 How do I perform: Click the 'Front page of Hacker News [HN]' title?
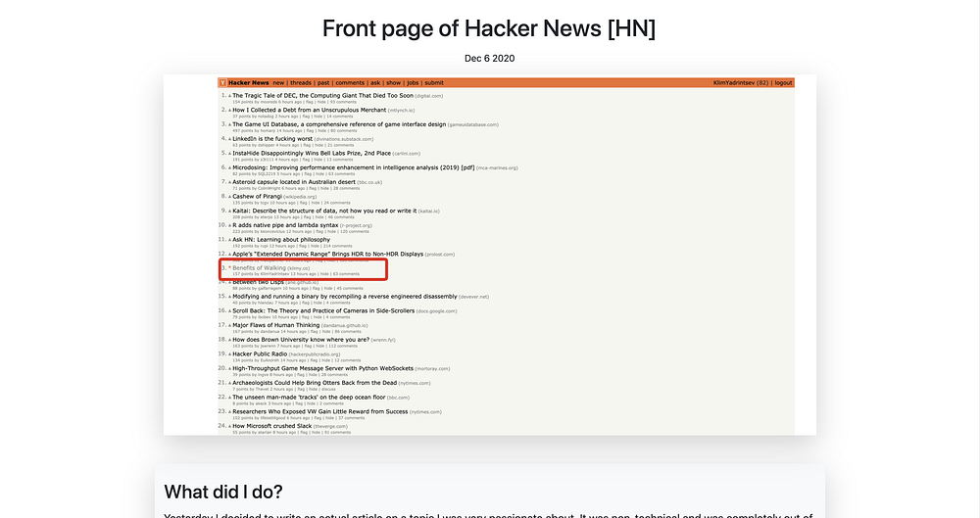pos(489,28)
